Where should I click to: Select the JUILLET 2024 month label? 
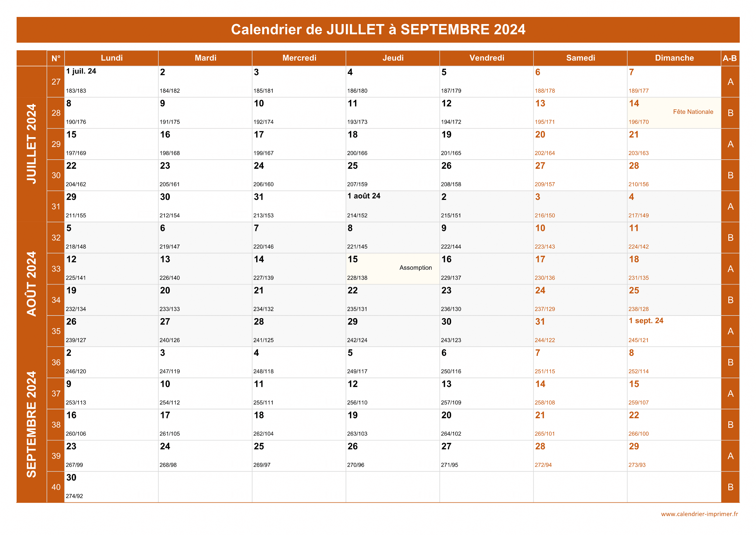pos(32,144)
